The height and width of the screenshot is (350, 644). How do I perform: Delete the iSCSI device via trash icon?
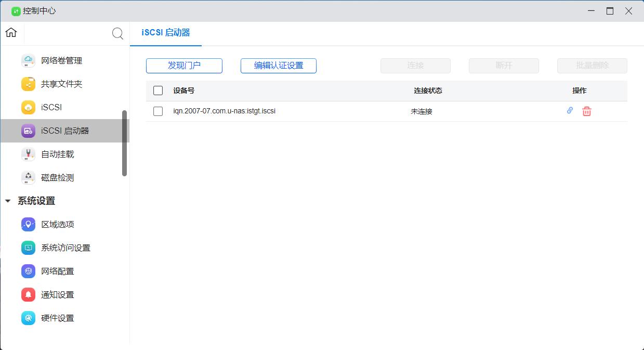[586, 111]
